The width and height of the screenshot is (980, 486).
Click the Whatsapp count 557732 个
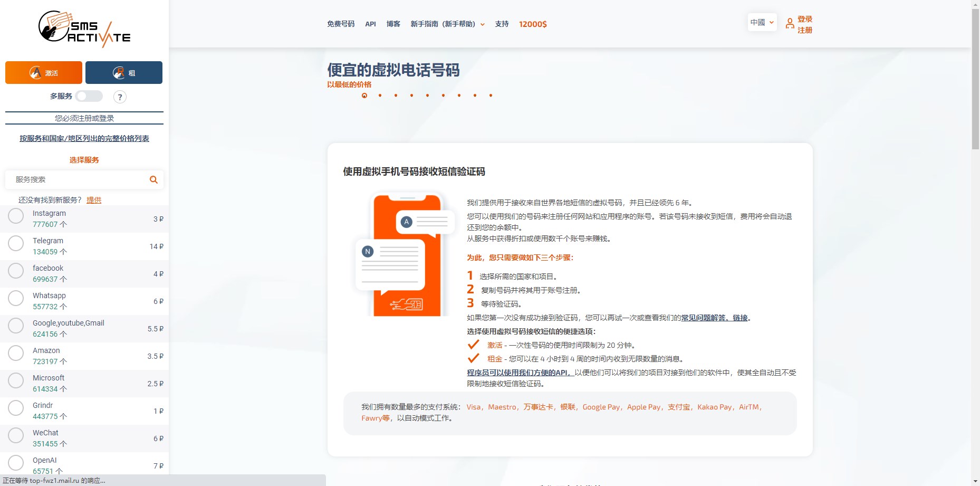click(x=50, y=307)
